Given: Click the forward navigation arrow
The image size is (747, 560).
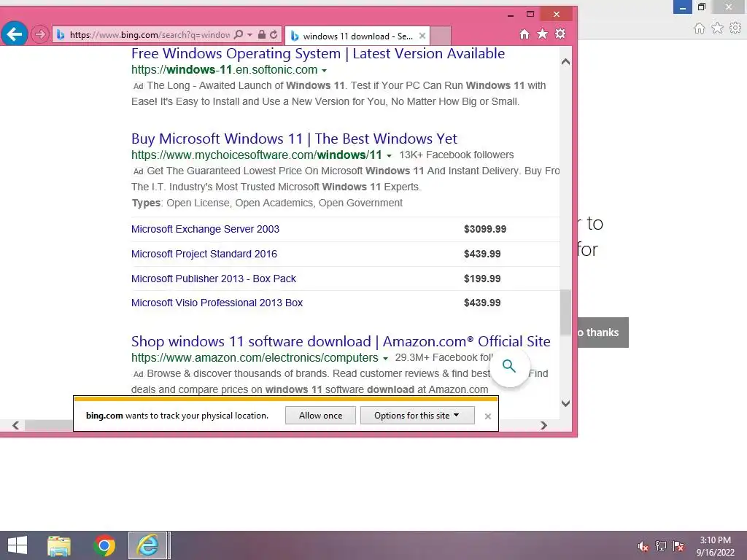Looking at the screenshot, I should 40,34.
